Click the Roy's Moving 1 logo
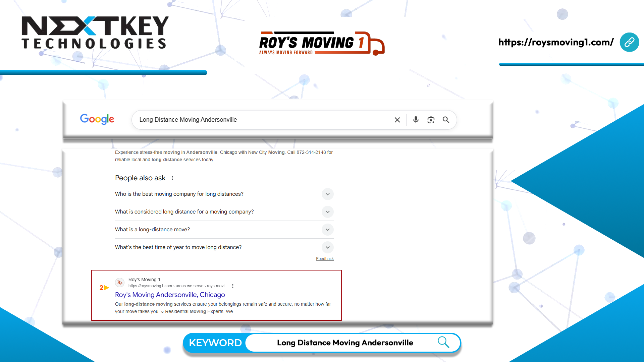 pyautogui.click(x=321, y=44)
